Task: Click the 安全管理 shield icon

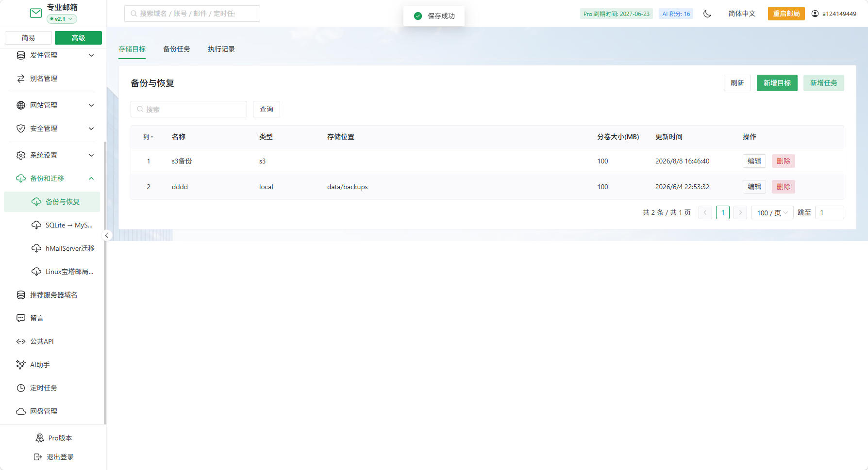Action: tap(21, 129)
